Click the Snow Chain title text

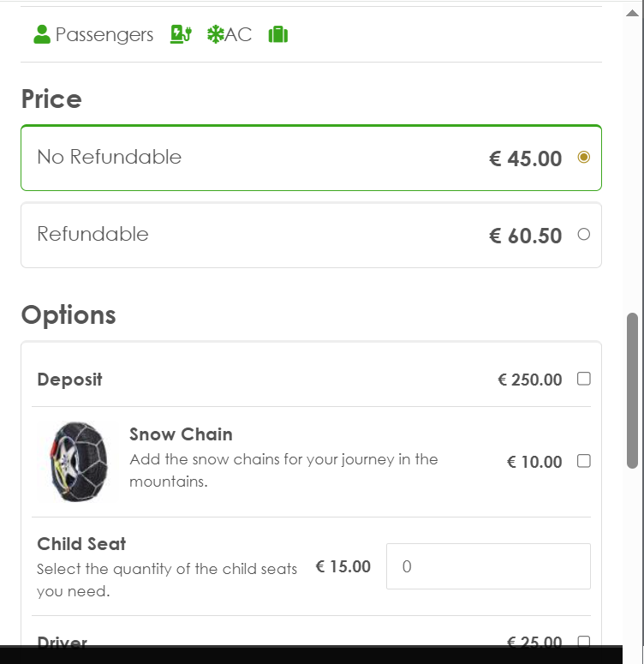181,434
